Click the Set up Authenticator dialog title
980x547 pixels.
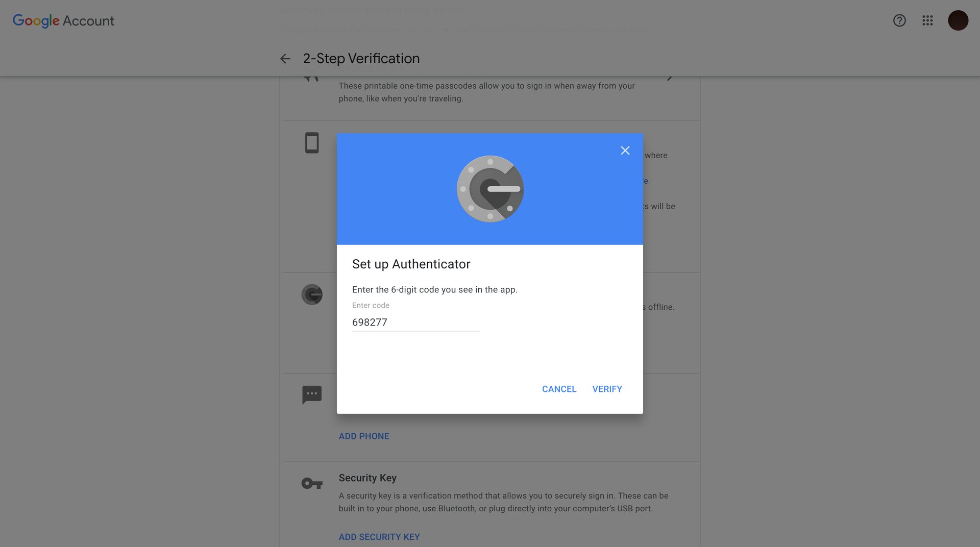[x=411, y=264]
